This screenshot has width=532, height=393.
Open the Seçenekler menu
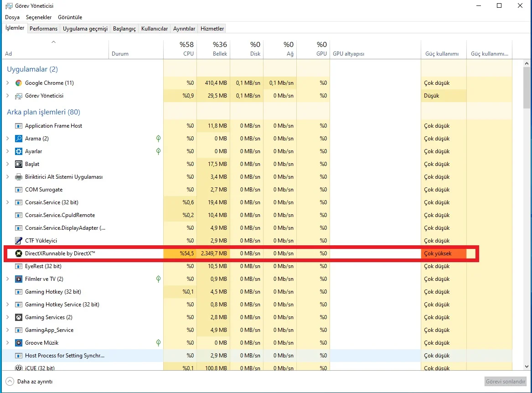point(39,17)
